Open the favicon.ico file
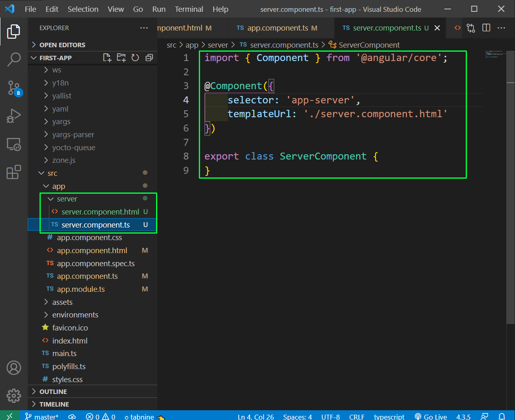 (92, 328)
